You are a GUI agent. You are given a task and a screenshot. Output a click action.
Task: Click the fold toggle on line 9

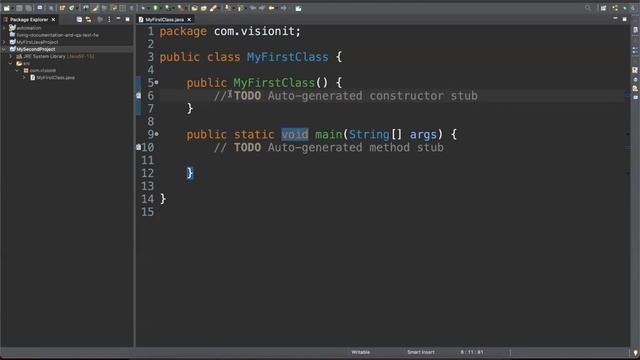156,134
